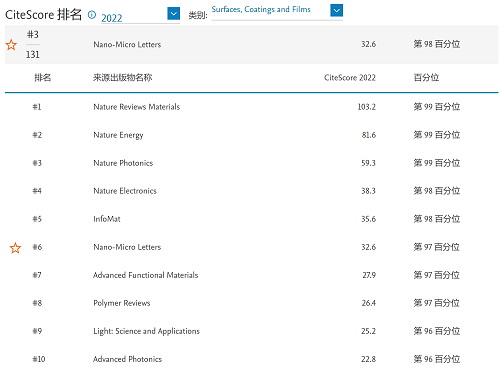Screen dimensions: 500x375
Task: Click the 来源出版物名称 column header
Action: [x=122, y=78]
